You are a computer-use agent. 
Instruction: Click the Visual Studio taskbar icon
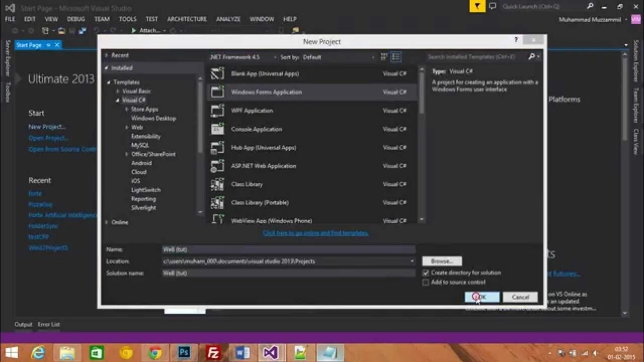click(x=272, y=352)
